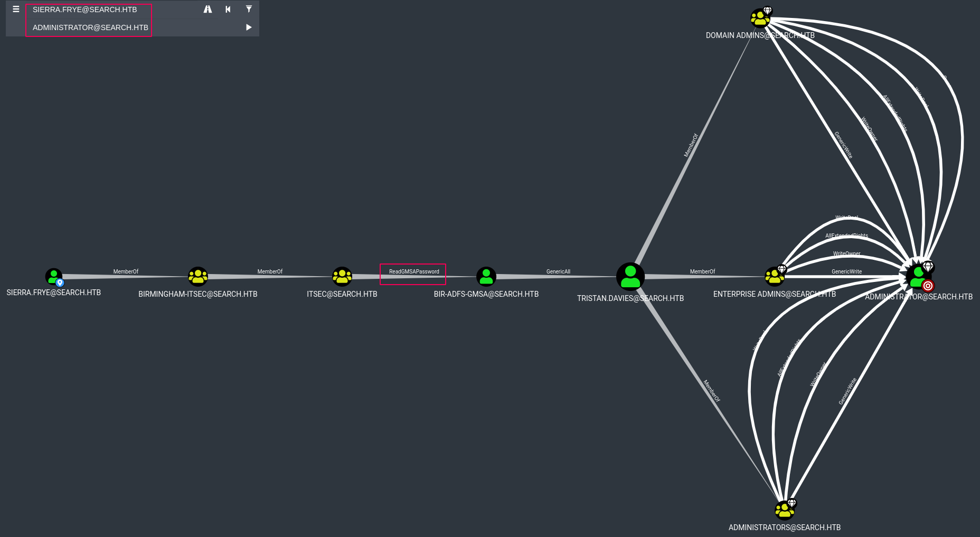Click the ReadGMSAPassword edge label
Screen dimensions: 980x537
pyautogui.click(x=414, y=272)
